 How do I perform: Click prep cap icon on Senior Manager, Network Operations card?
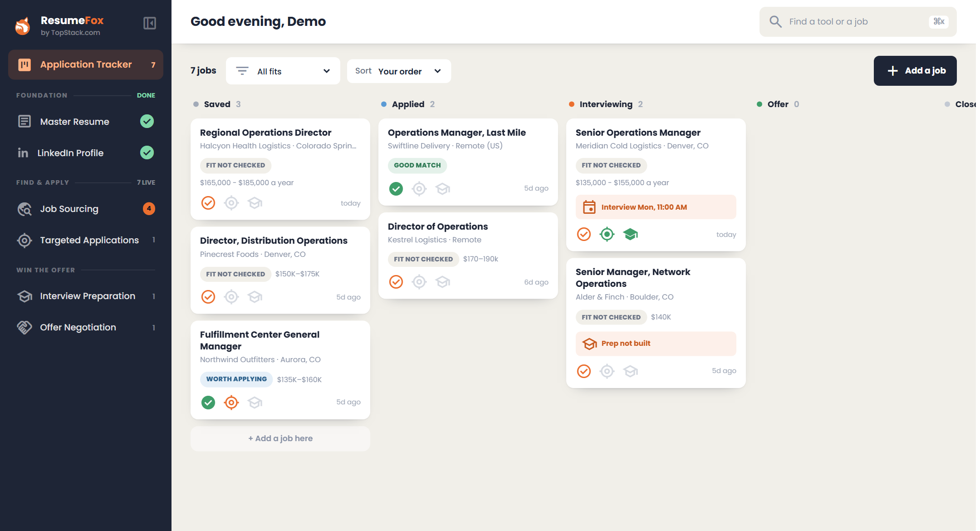631,371
